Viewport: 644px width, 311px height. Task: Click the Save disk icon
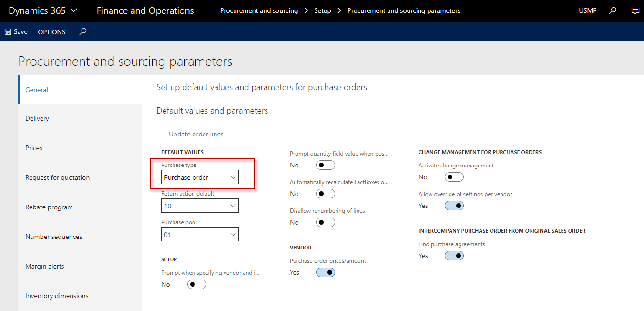(8, 32)
